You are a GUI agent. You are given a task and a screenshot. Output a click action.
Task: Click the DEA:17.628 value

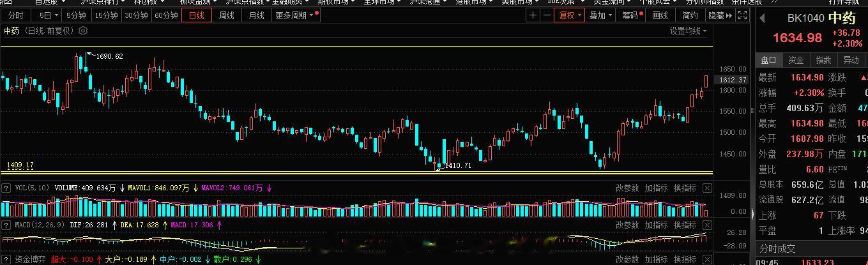pyautogui.click(x=141, y=225)
